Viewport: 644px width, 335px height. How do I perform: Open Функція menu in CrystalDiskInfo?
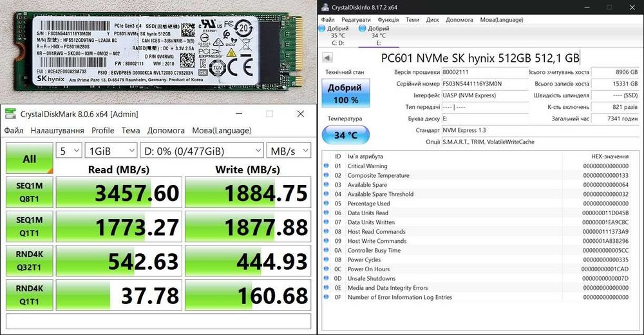(388, 20)
